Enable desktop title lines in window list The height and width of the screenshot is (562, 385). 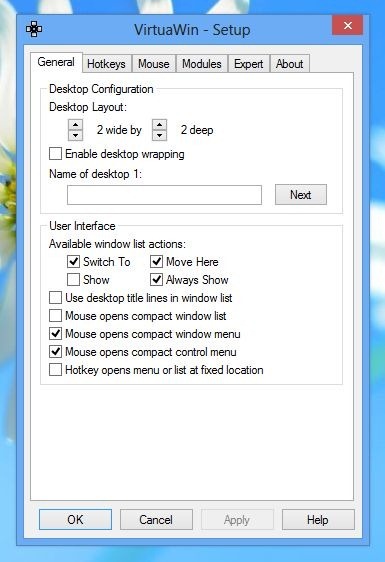pos(56,297)
